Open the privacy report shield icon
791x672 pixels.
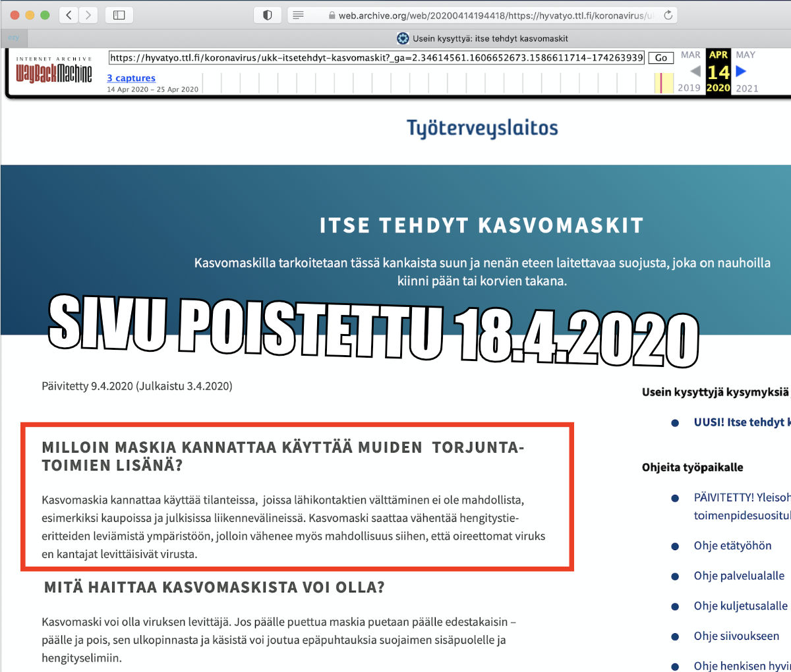(x=268, y=15)
